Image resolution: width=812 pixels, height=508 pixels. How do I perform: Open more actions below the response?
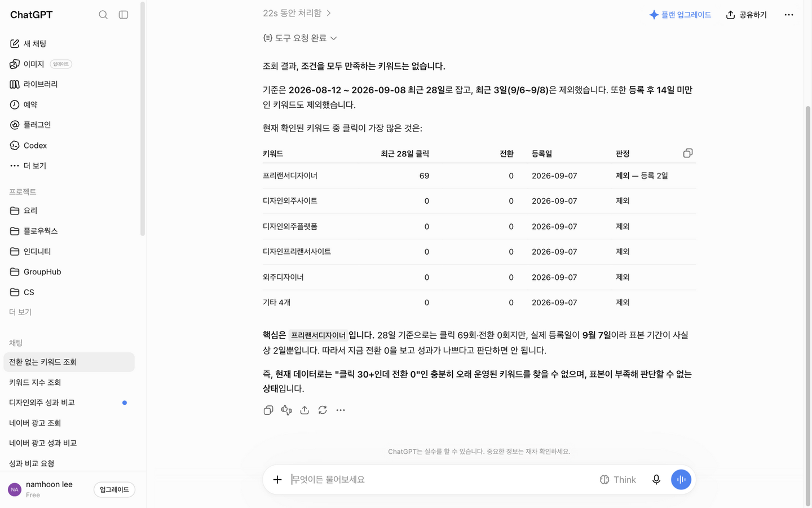[x=341, y=410]
